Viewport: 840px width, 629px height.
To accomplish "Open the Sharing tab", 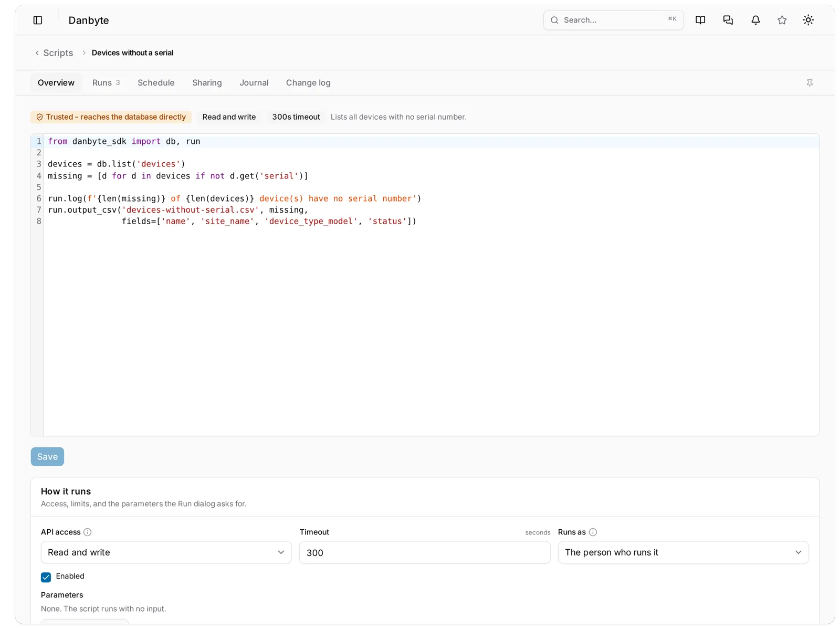I will pos(207,82).
